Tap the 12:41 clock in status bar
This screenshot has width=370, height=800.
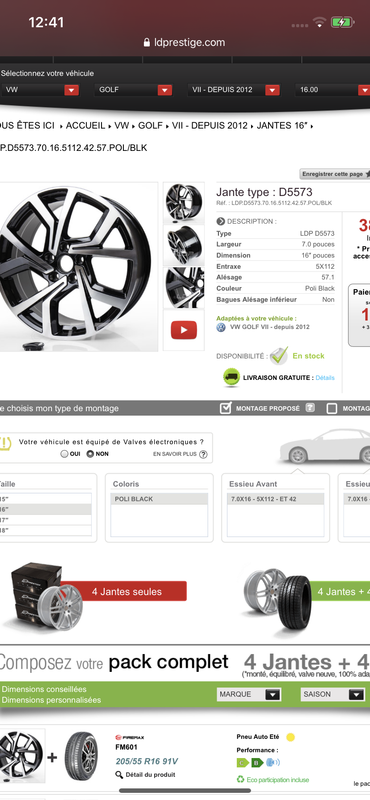pyautogui.click(x=46, y=22)
